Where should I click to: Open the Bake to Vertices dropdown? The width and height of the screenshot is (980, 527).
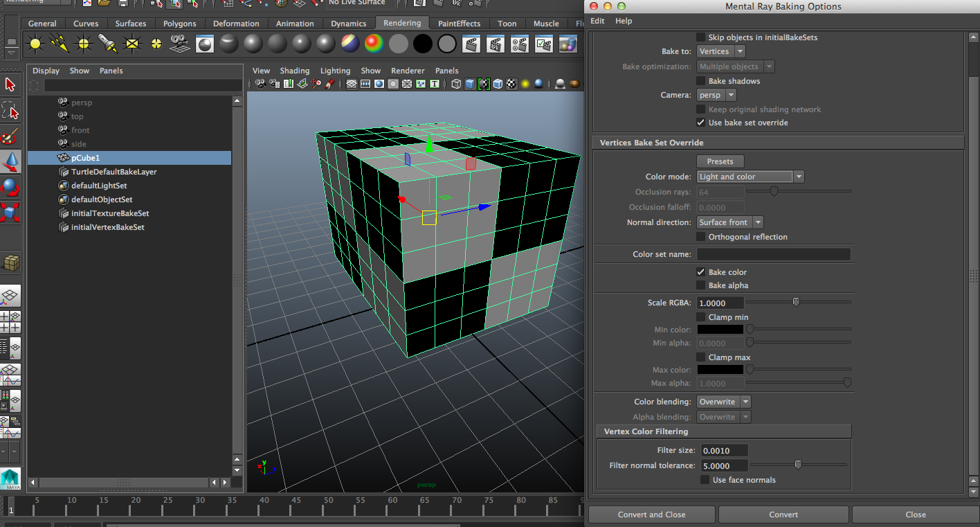coord(721,51)
